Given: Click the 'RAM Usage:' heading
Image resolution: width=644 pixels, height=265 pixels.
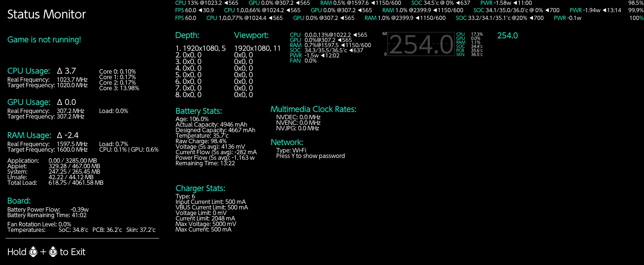Looking at the screenshot, I should pos(29,135).
